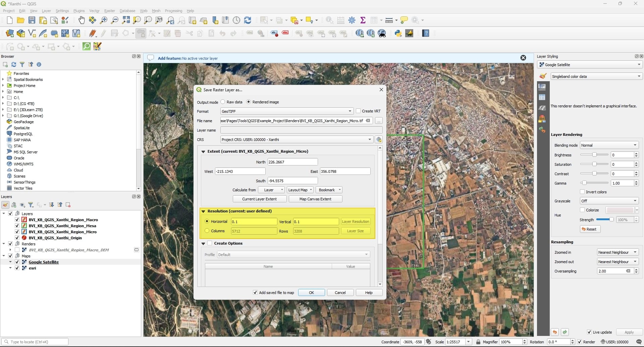Click the New Project icon
Viewport: 644px width, 347px height.
click(x=10, y=20)
